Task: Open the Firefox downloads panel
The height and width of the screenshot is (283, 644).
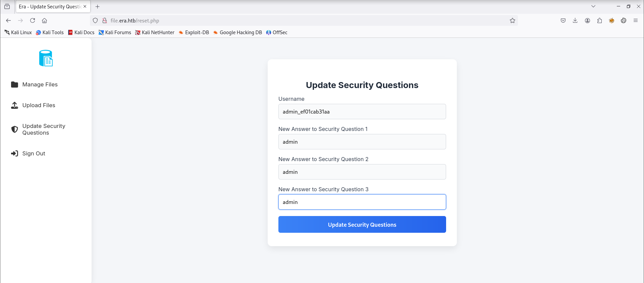Action: click(x=575, y=20)
